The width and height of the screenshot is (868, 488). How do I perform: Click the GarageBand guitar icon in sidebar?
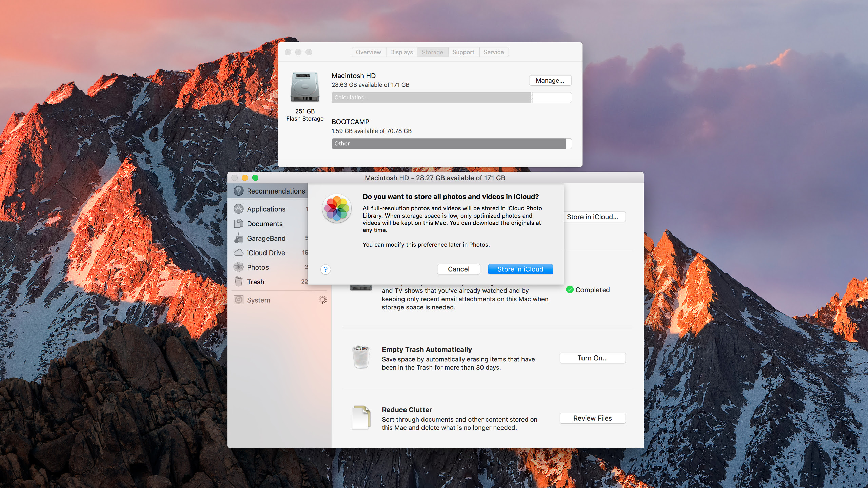[x=239, y=238]
